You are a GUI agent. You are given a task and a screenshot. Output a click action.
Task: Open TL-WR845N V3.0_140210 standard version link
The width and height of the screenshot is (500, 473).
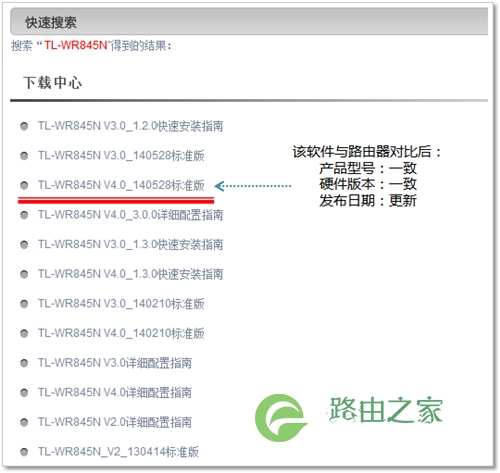(x=121, y=304)
